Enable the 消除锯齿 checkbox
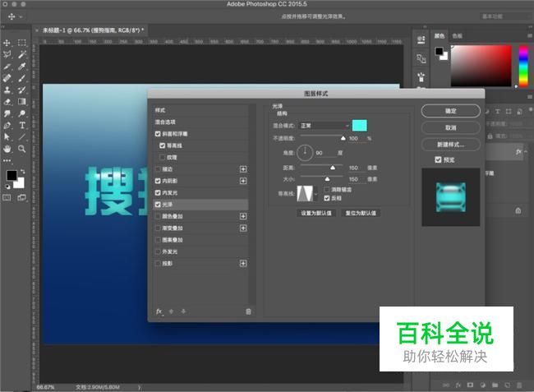 point(327,189)
